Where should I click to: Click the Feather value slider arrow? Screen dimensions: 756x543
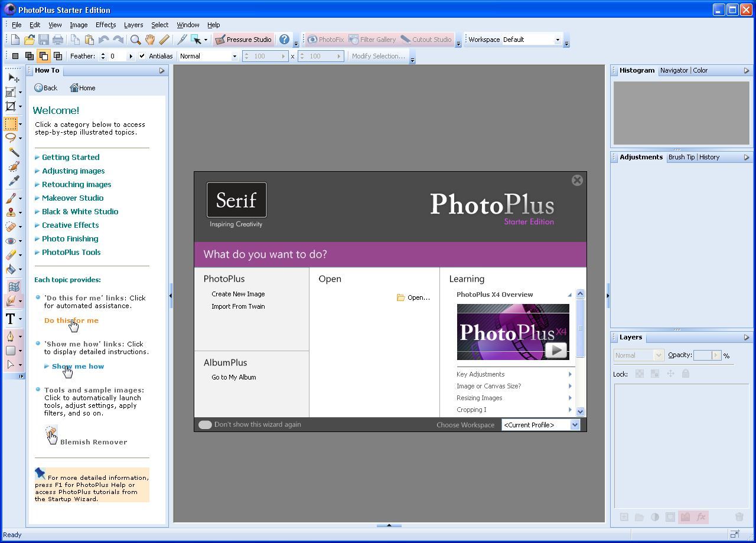click(131, 56)
